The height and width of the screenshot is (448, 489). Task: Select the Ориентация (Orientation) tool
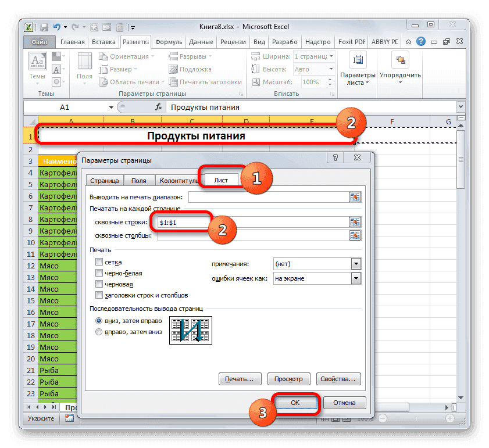click(x=129, y=56)
